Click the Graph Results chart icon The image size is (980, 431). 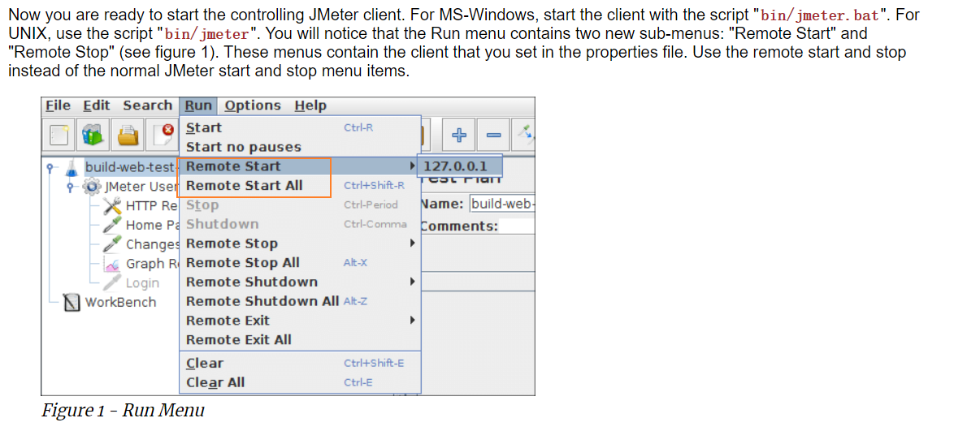[112, 264]
